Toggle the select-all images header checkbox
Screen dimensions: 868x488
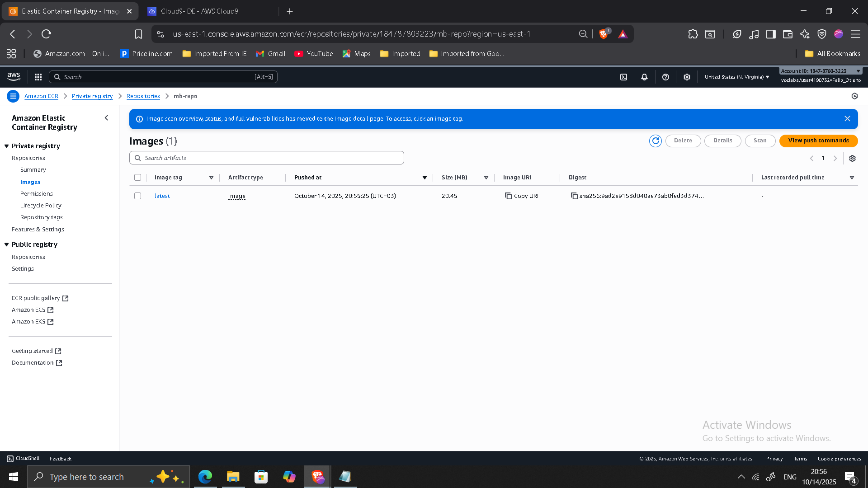(138, 177)
